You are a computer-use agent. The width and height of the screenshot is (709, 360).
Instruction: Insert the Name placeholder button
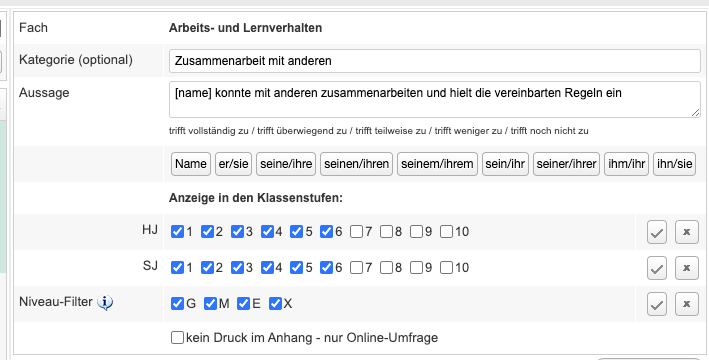(x=191, y=164)
